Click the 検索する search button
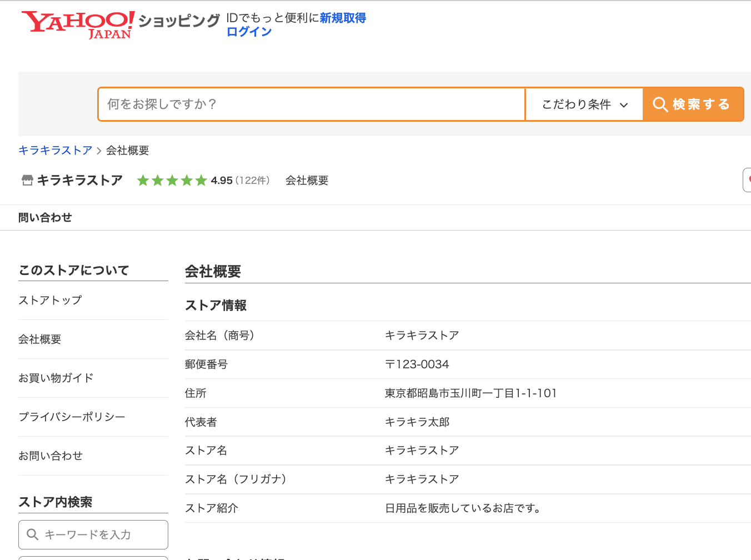 click(x=693, y=104)
